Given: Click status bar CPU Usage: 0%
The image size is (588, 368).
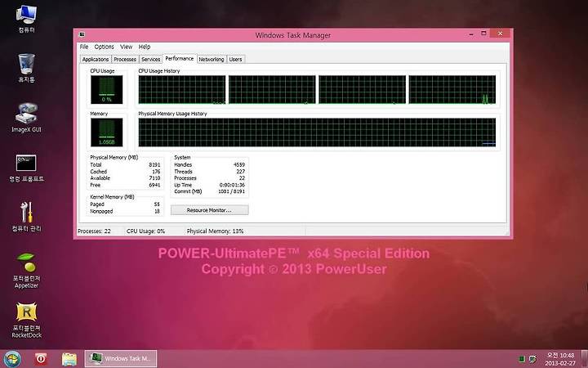Looking at the screenshot, I should [x=146, y=231].
